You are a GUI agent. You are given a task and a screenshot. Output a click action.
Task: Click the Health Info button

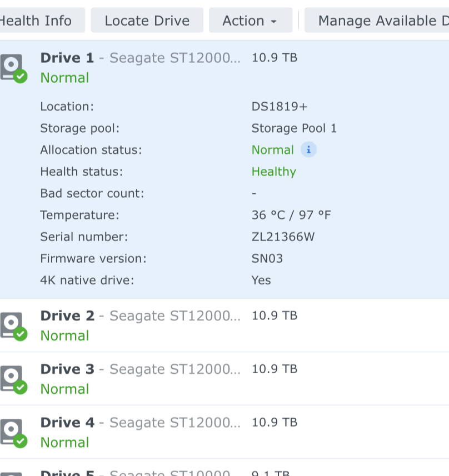click(x=42, y=21)
